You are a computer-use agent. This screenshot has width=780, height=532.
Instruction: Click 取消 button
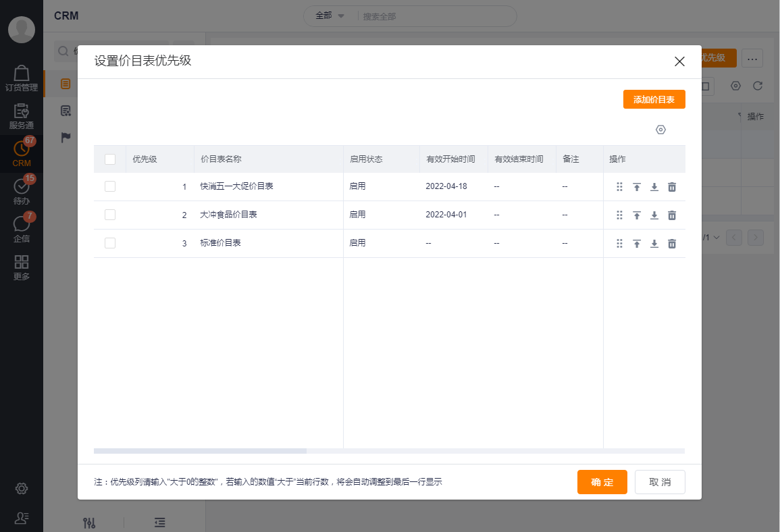pyautogui.click(x=660, y=482)
